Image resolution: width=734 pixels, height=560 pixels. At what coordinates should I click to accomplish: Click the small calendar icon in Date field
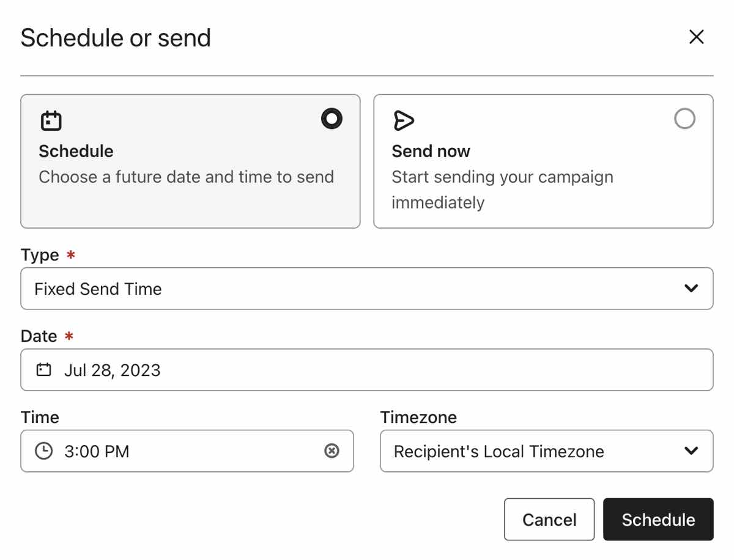click(43, 370)
